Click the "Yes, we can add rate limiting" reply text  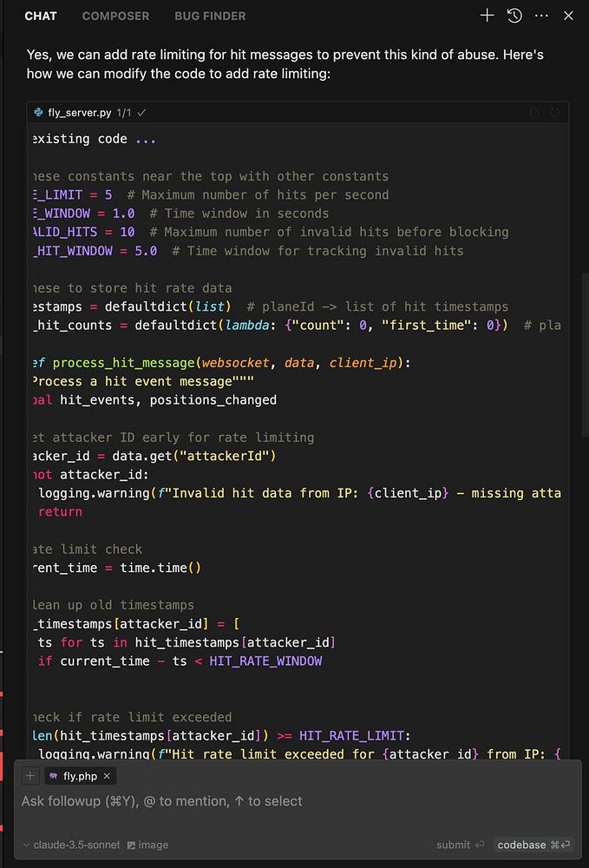click(x=285, y=63)
